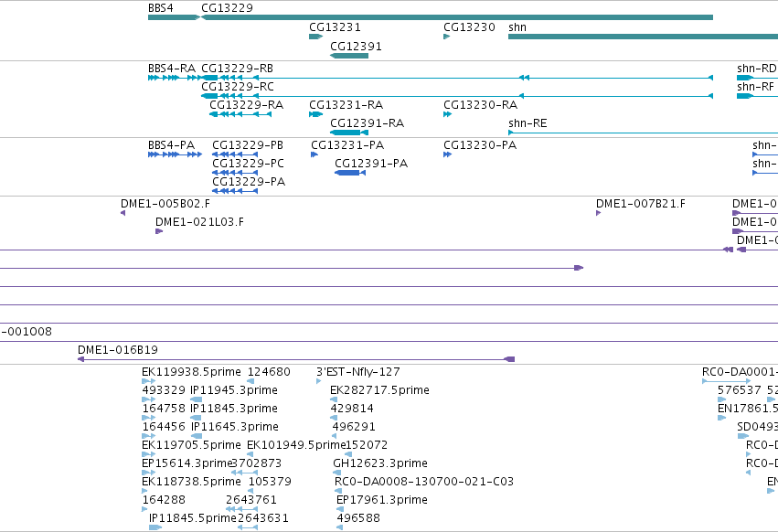Select the CG12391-PA protein bar
The height and width of the screenshot is (532, 778).
[350, 173]
